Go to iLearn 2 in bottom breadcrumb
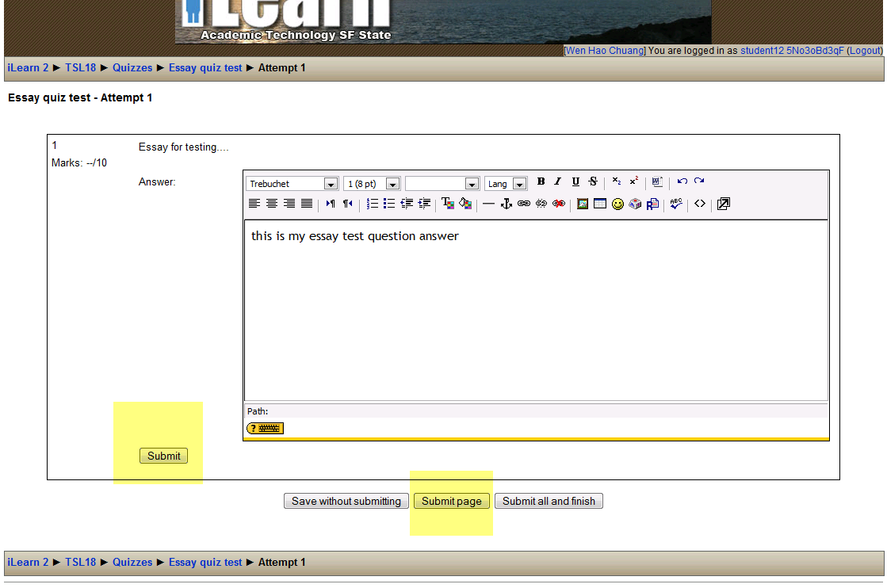The image size is (887, 588). [x=28, y=563]
